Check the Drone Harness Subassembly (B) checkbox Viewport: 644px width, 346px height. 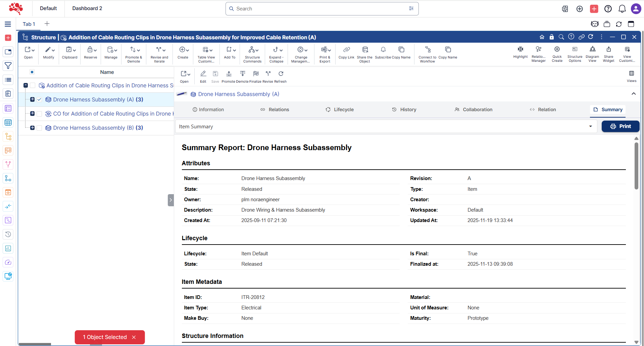point(39,128)
